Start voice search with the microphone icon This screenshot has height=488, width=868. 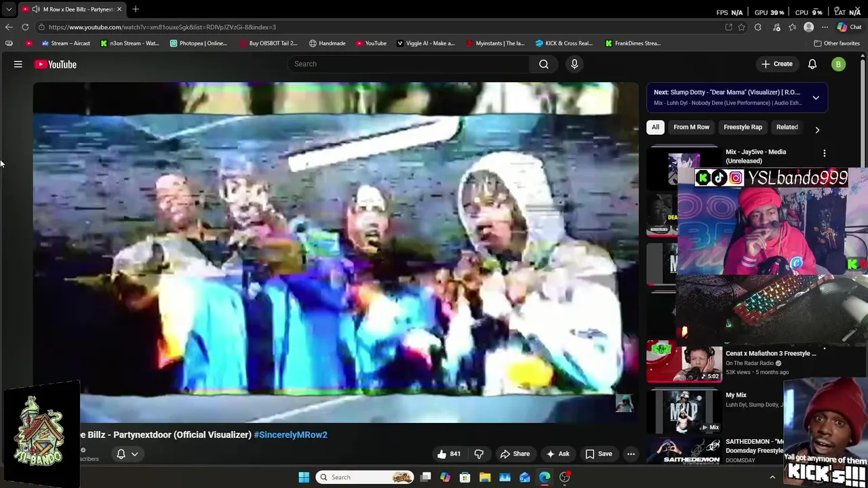click(x=574, y=64)
